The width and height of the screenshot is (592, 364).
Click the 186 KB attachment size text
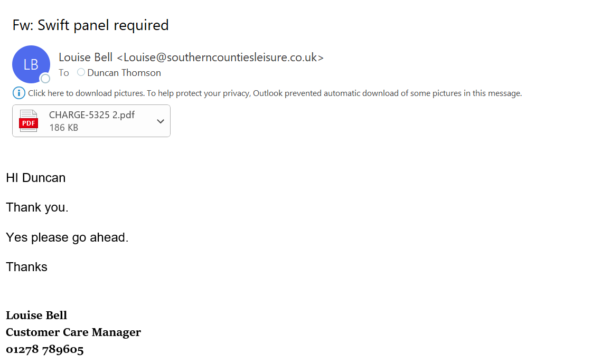pyautogui.click(x=63, y=127)
